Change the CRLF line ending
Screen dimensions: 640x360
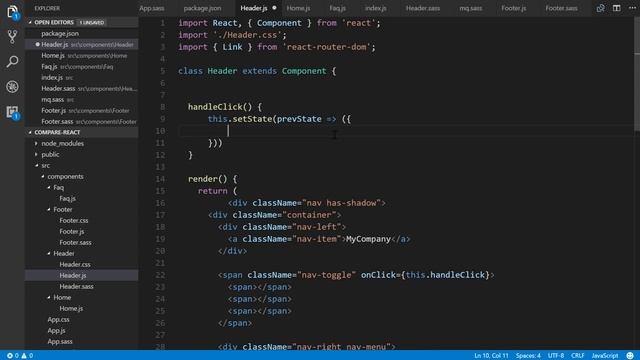(x=578, y=356)
